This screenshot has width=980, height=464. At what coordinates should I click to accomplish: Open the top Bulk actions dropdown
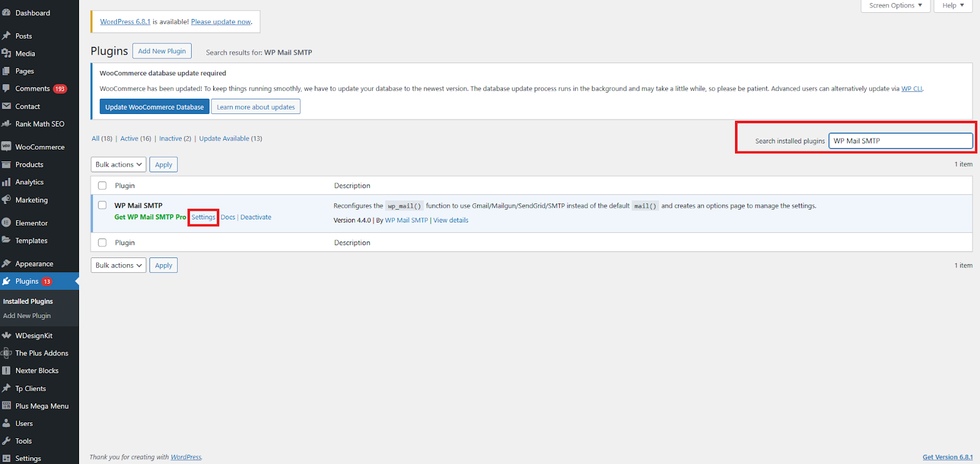pyautogui.click(x=118, y=164)
